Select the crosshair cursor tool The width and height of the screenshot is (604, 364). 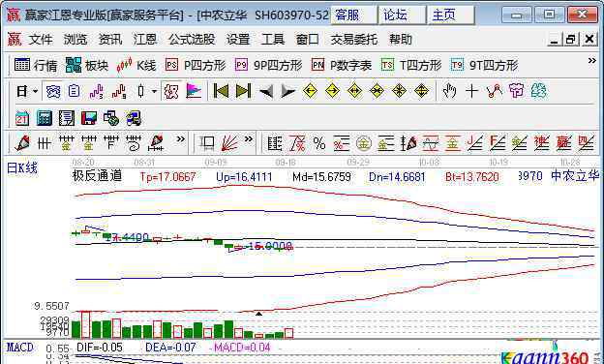coord(472,91)
